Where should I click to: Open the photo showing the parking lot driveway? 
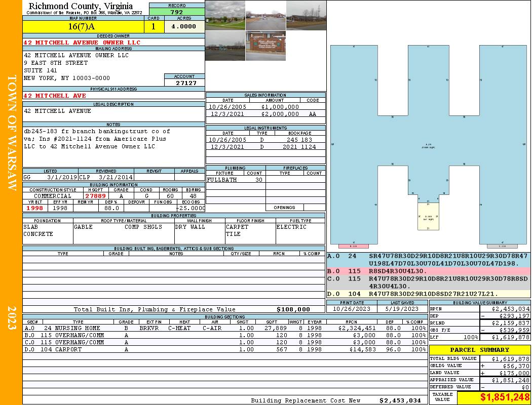click(x=265, y=15)
